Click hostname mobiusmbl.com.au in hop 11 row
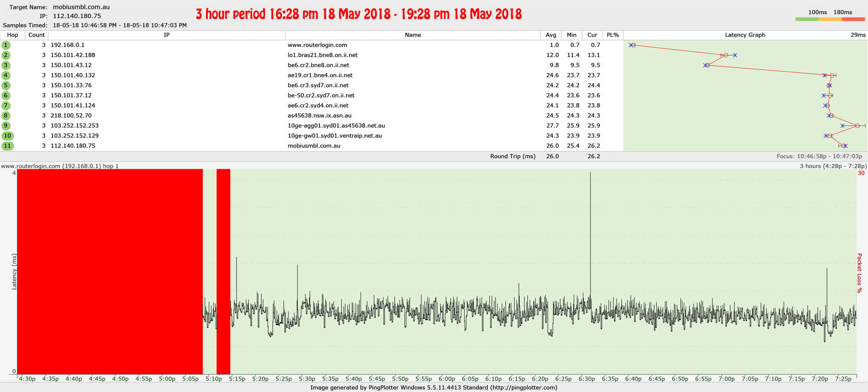The height and width of the screenshot is (392, 868). coord(314,146)
